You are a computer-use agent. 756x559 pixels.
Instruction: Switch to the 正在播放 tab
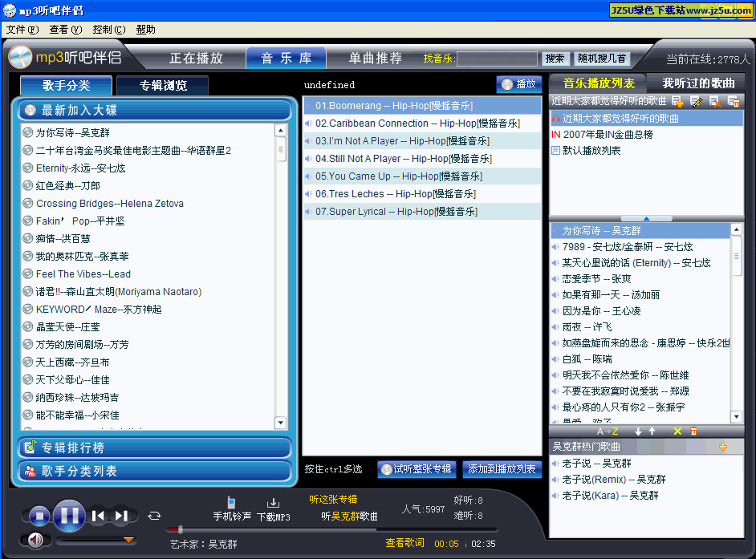coord(197,59)
